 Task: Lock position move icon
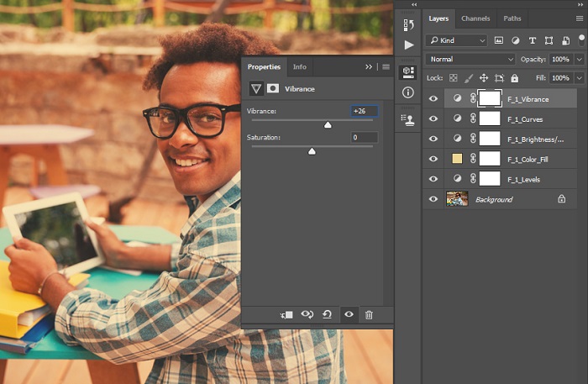point(484,78)
